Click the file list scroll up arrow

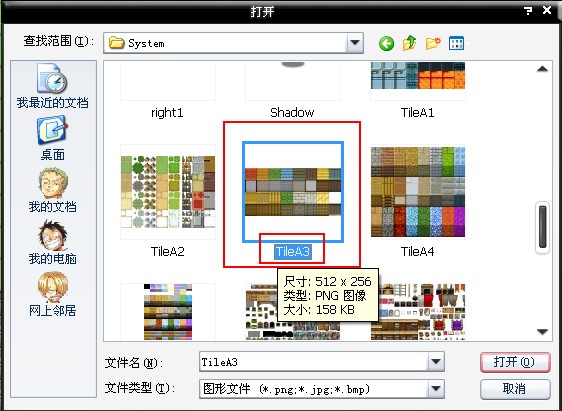pos(542,69)
